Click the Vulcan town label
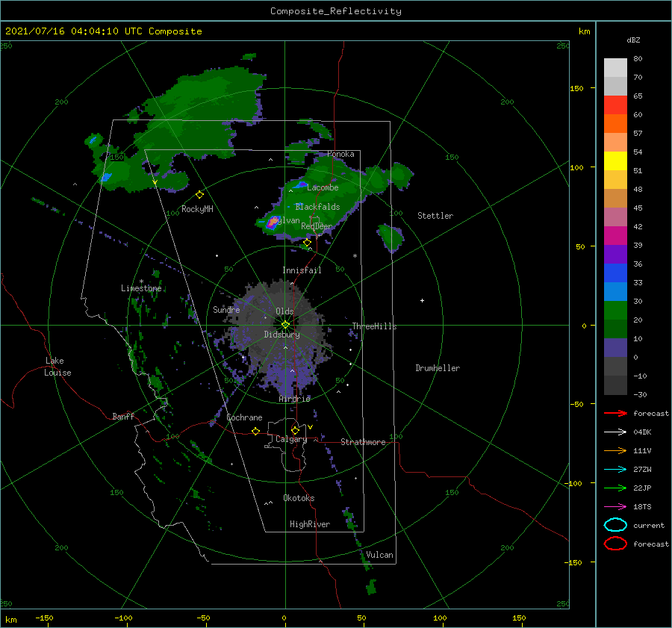The height and width of the screenshot is (628, 672). coord(379,555)
